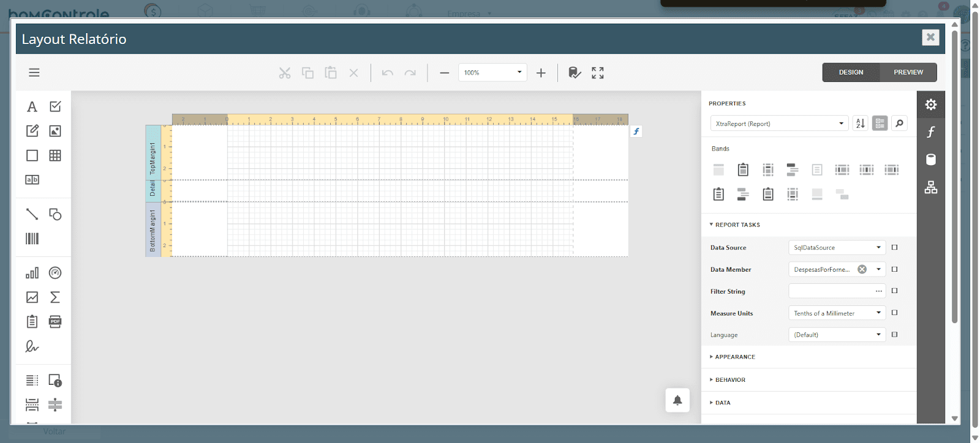Viewport: 980px width, 443px height.
Task: Insert a Report Header band
Action: click(x=743, y=169)
